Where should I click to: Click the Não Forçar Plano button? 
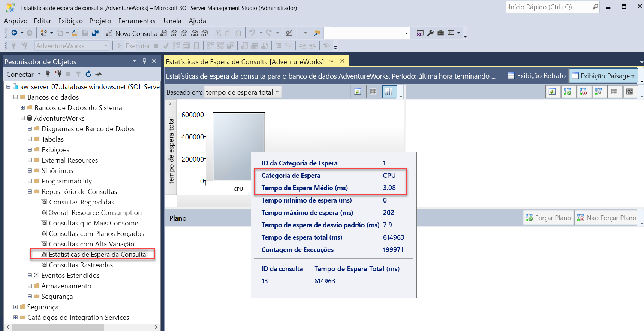[x=607, y=218]
